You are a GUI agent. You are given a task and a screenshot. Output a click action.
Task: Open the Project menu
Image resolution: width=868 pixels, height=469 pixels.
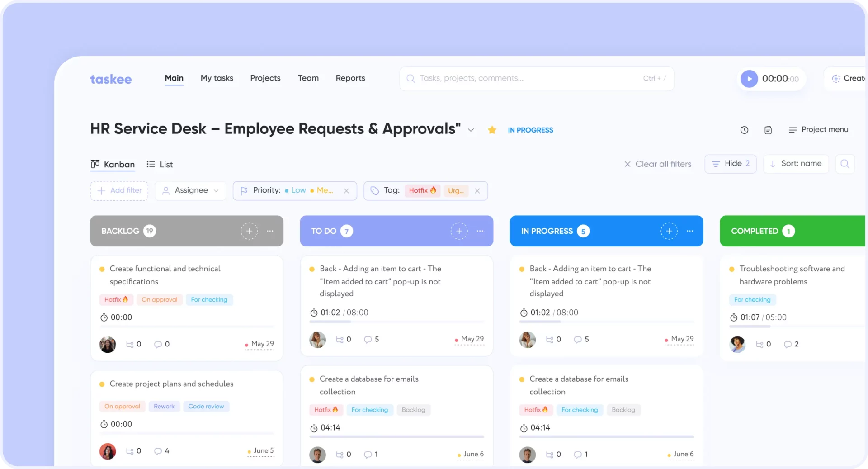point(819,129)
